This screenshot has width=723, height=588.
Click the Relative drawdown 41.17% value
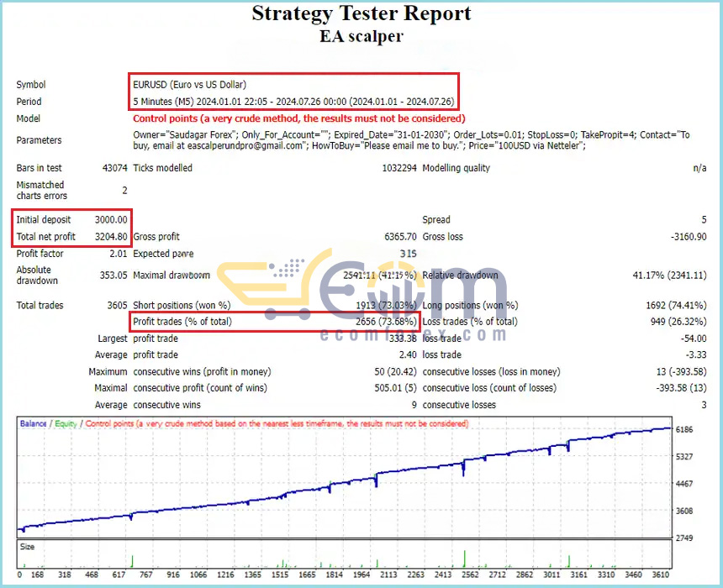(x=669, y=276)
